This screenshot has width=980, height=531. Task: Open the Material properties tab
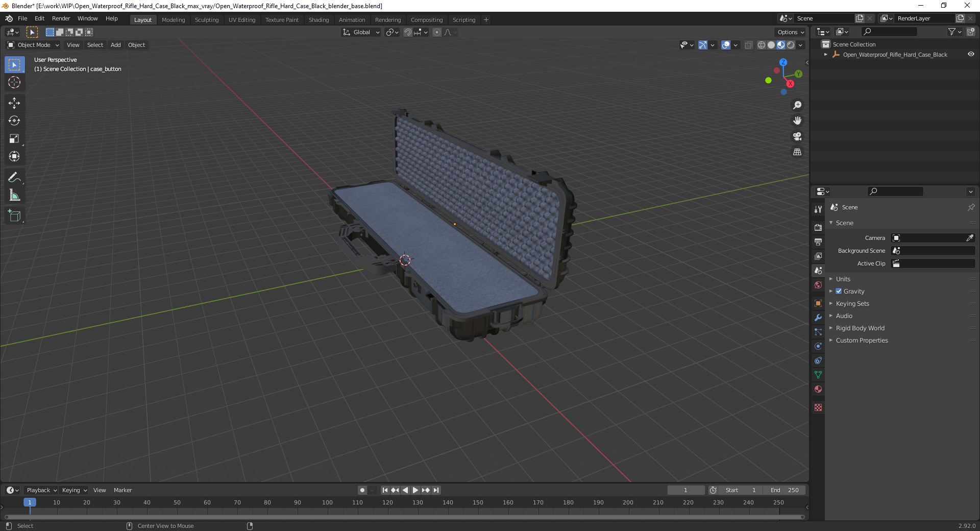click(x=818, y=389)
